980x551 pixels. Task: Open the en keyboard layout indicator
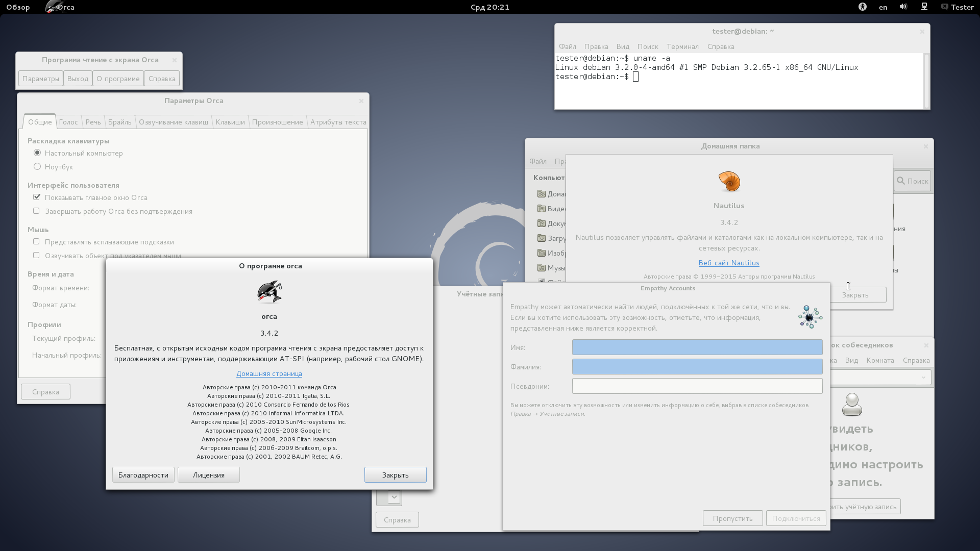pyautogui.click(x=883, y=7)
